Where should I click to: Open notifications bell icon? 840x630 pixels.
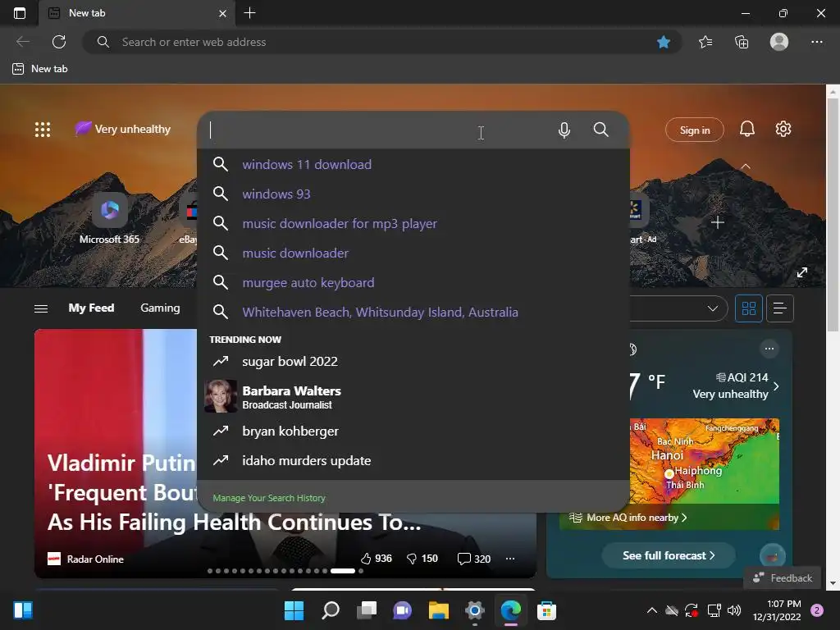coord(746,129)
